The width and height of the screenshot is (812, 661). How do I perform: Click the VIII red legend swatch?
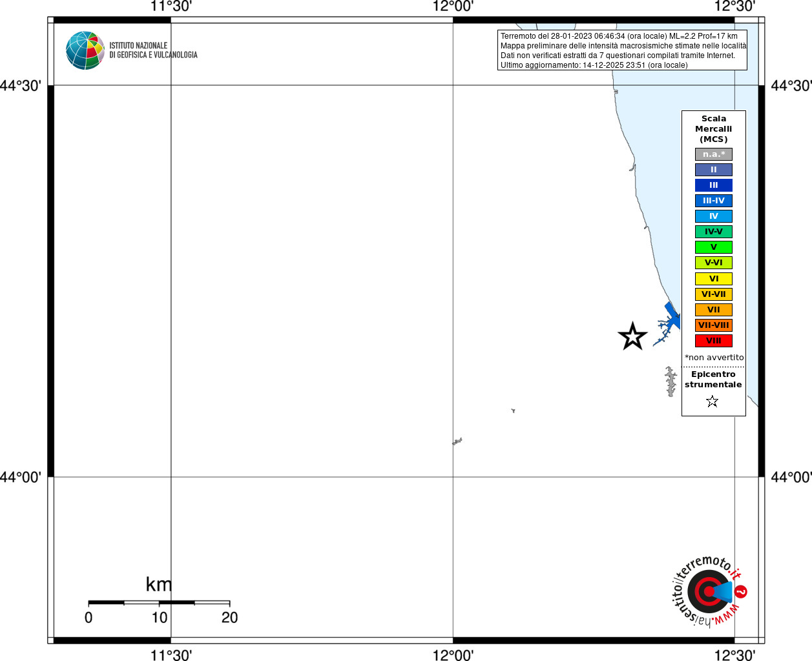(x=713, y=341)
